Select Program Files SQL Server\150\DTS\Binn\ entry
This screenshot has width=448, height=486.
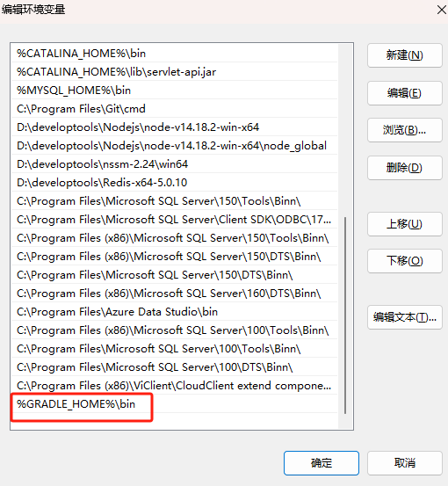[x=175, y=274]
